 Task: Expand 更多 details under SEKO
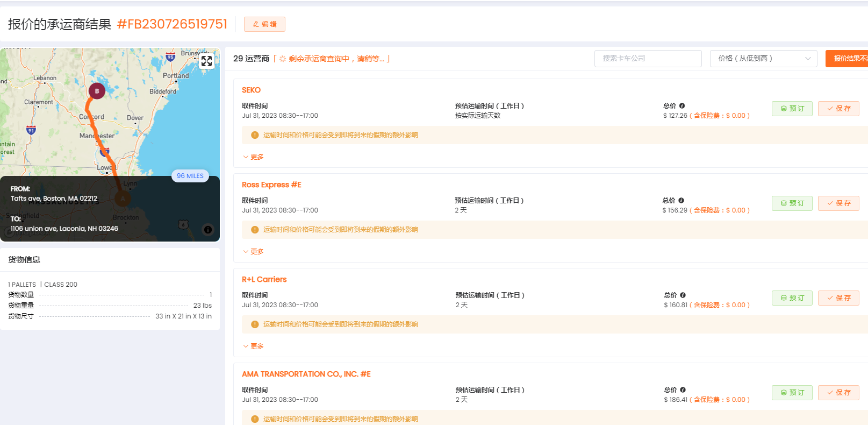(253, 157)
